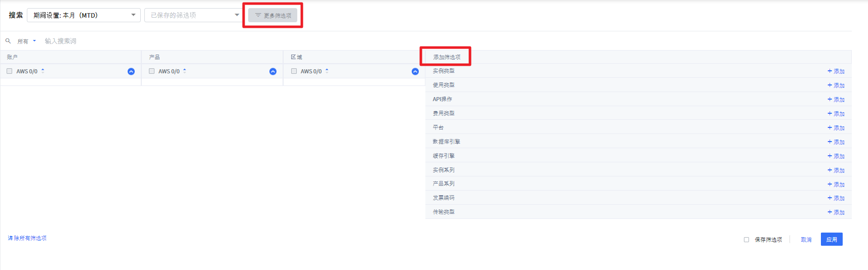
Task: Click the search magnifier icon
Action: point(8,41)
